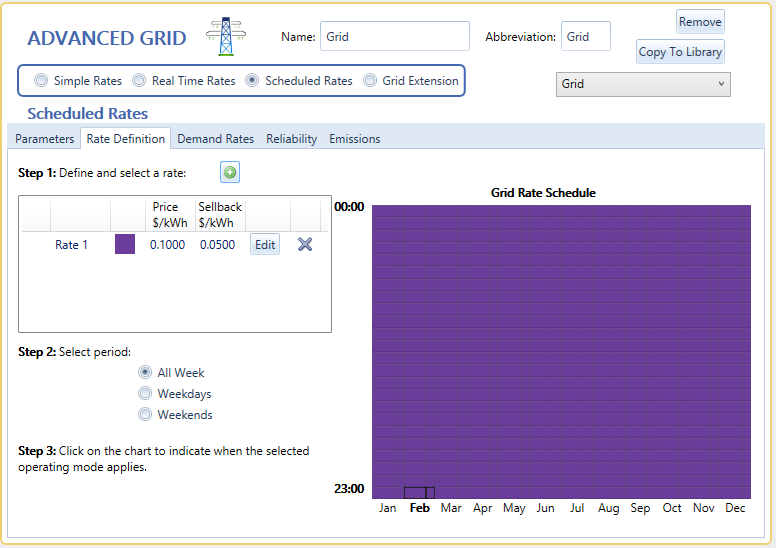
Task: Choose the Weekends period option
Action: click(x=146, y=415)
